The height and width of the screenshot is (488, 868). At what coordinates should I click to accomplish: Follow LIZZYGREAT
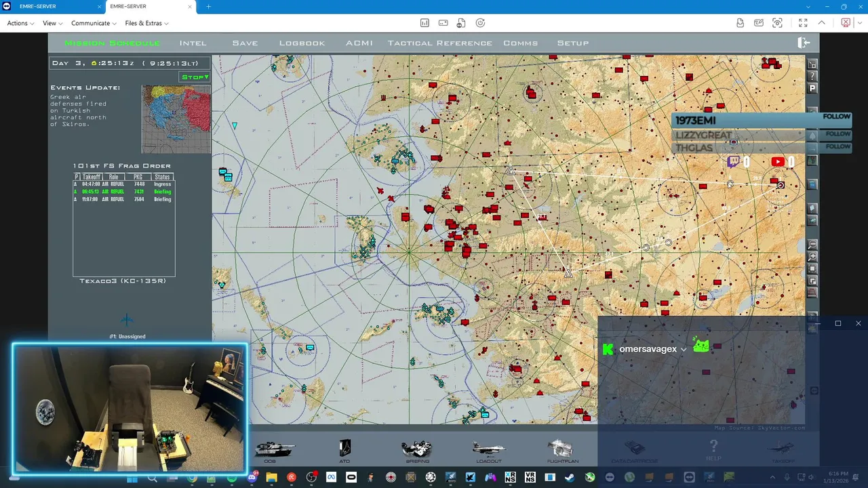click(837, 134)
